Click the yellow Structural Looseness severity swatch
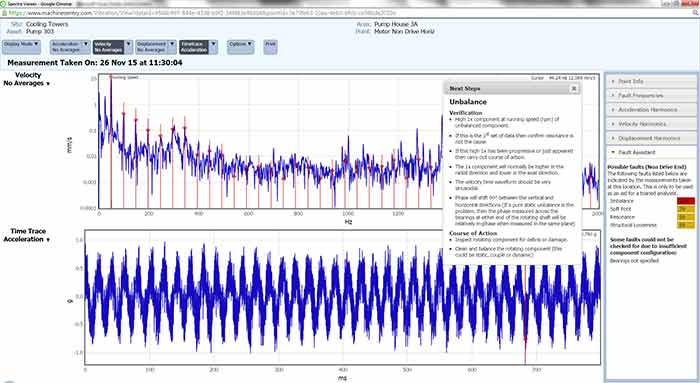The height and width of the screenshot is (383, 700). pyautogui.click(x=686, y=225)
